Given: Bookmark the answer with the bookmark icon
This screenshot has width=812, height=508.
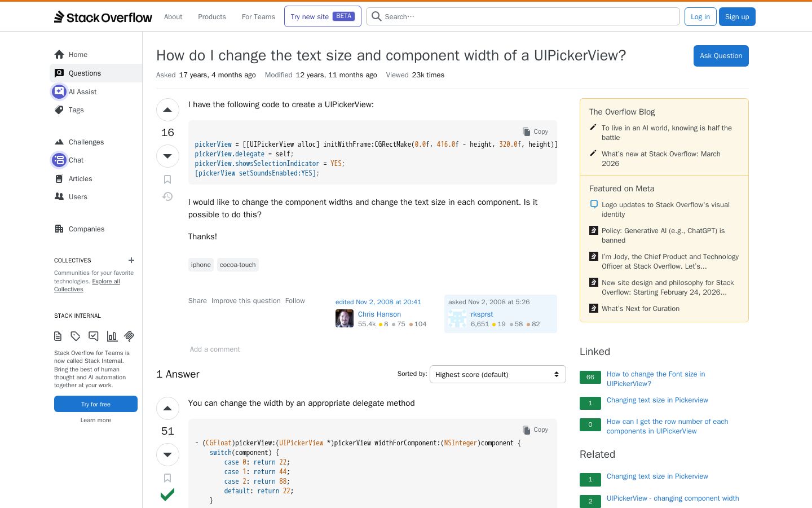Looking at the screenshot, I should click(x=167, y=478).
